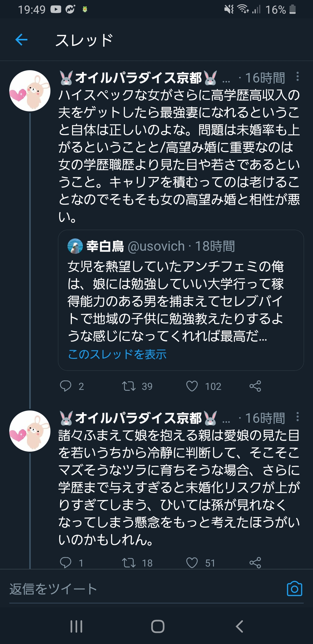This screenshot has height=644, width=313.
Task: Open the first tweet's rabbit profile picture
Action: tap(30, 91)
